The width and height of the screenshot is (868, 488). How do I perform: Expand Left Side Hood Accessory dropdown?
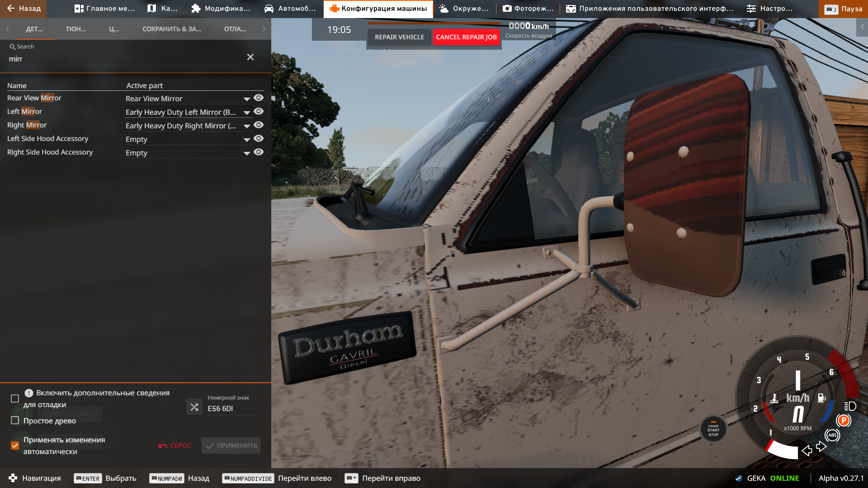coord(247,140)
